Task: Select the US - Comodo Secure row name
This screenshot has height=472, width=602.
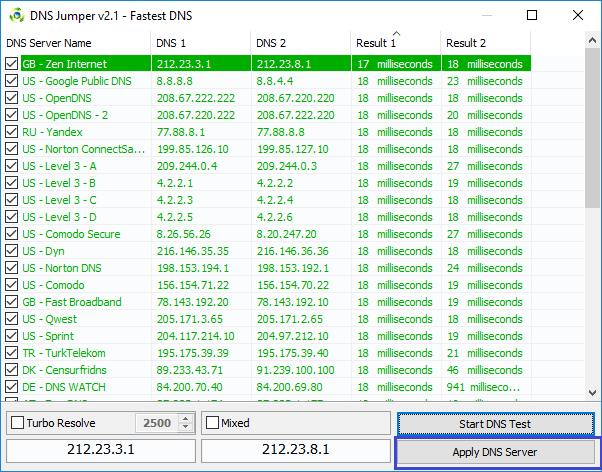Action: tap(71, 234)
